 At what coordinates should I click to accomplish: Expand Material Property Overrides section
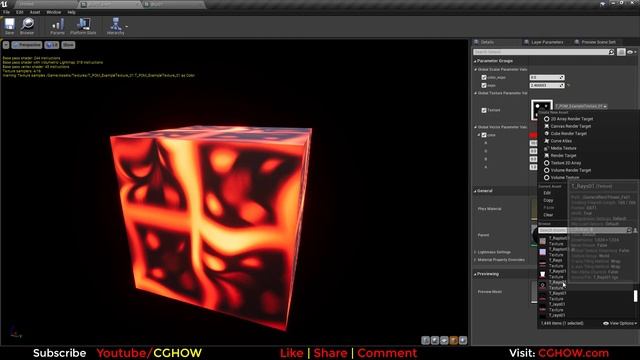point(475,260)
